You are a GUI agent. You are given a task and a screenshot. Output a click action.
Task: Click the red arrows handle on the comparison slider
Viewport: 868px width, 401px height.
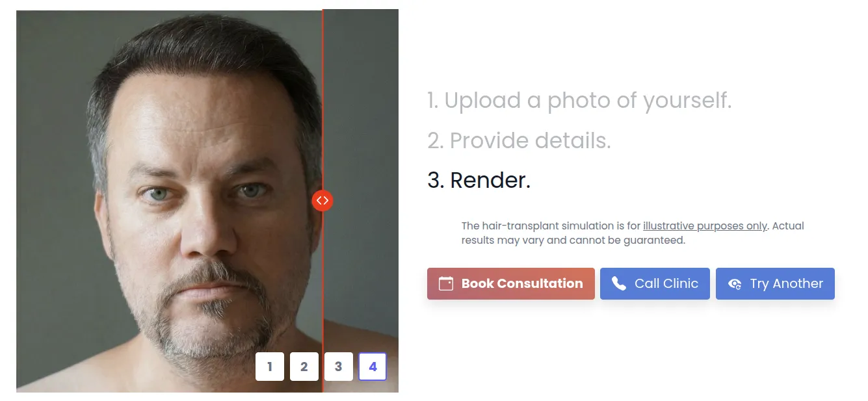[322, 200]
